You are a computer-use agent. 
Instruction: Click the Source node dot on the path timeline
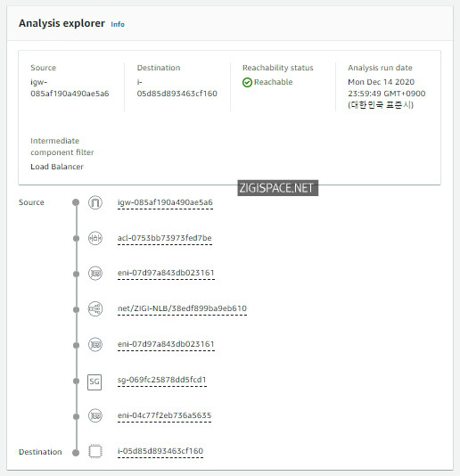point(76,202)
